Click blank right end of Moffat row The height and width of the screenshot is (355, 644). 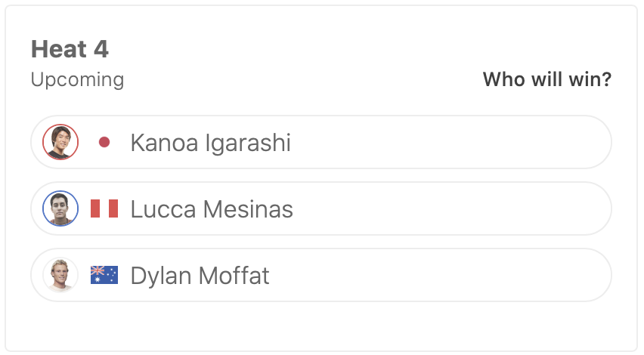(x=559, y=275)
